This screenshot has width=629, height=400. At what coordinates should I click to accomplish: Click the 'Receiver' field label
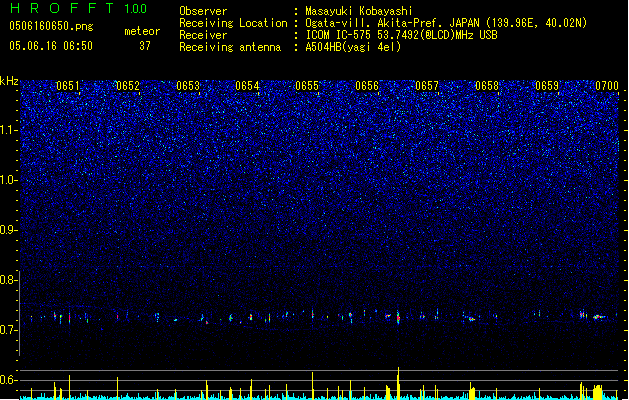click(203, 35)
